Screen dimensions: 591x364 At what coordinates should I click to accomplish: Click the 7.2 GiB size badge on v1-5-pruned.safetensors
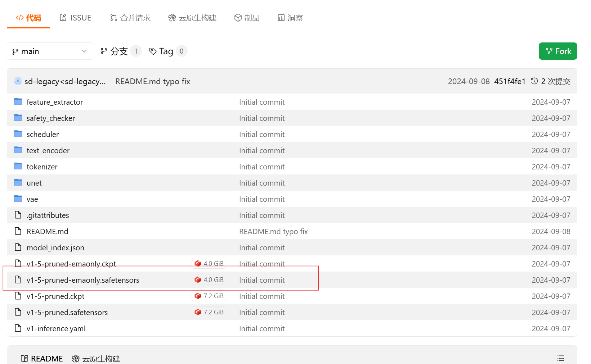(x=209, y=312)
